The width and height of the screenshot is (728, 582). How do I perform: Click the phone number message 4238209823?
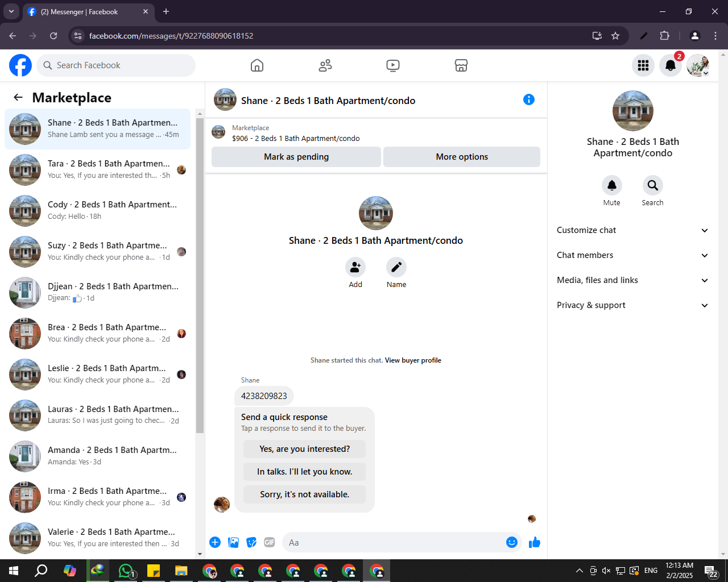pyautogui.click(x=264, y=396)
